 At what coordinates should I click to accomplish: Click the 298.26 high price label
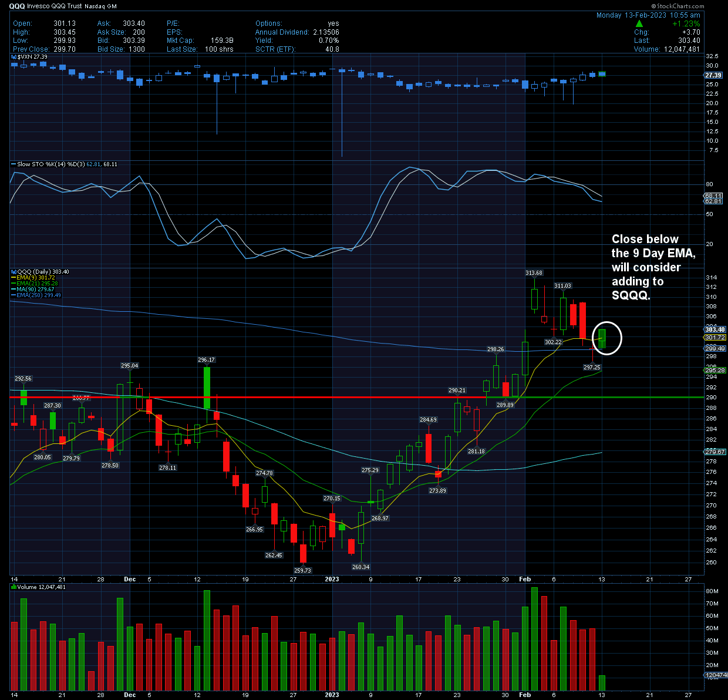(x=496, y=349)
